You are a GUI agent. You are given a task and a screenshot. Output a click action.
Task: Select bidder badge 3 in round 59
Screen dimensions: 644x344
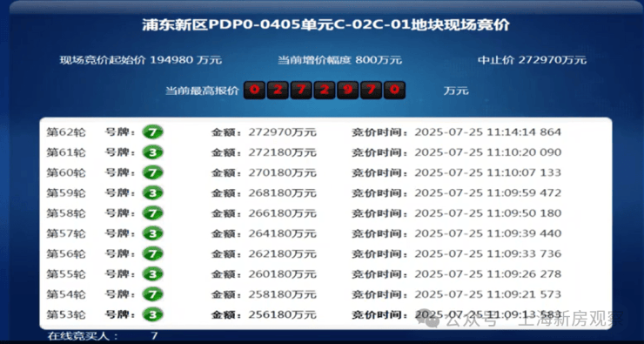pos(153,193)
